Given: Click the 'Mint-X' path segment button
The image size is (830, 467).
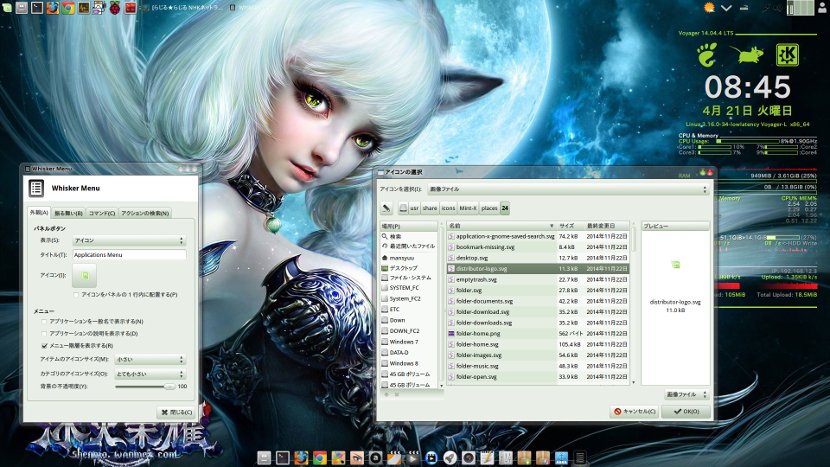Looking at the screenshot, I should 468,208.
